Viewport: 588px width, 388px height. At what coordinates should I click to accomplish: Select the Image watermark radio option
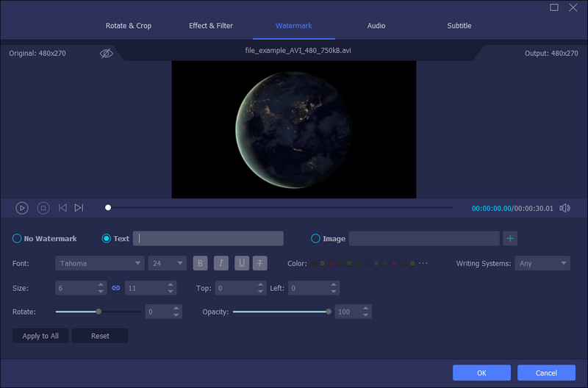(x=316, y=239)
